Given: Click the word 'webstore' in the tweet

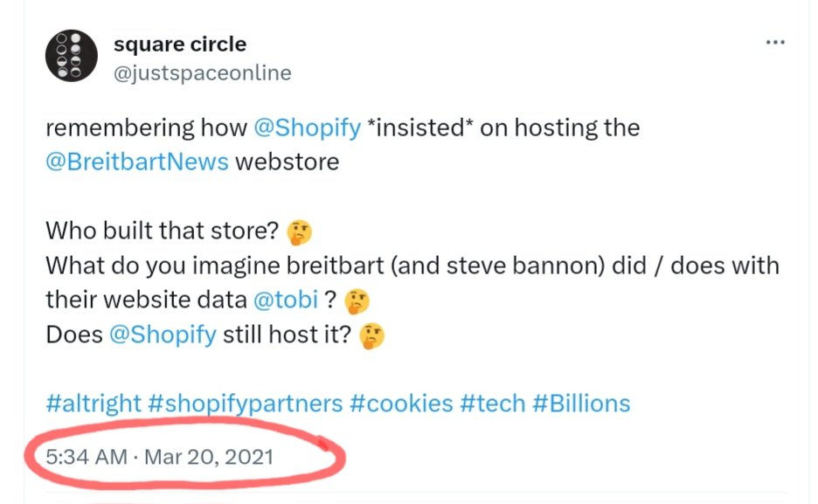Looking at the screenshot, I should tap(287, 162).
